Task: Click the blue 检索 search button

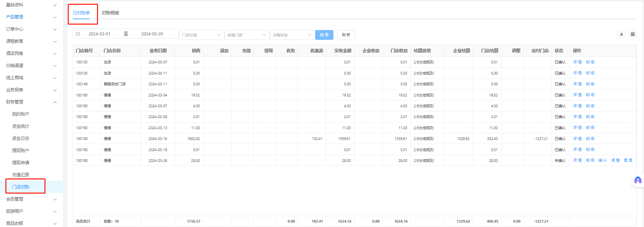Action: (324, 35)
